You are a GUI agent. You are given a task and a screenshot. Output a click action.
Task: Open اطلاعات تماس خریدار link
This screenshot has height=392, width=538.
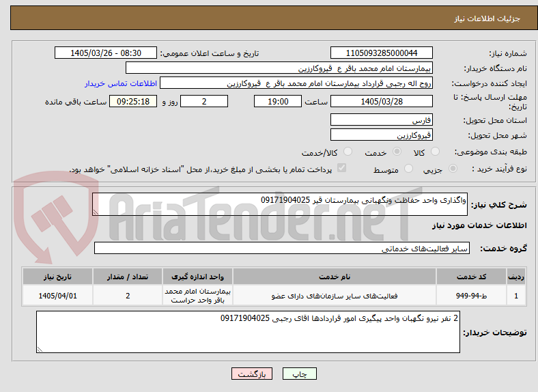121,83
